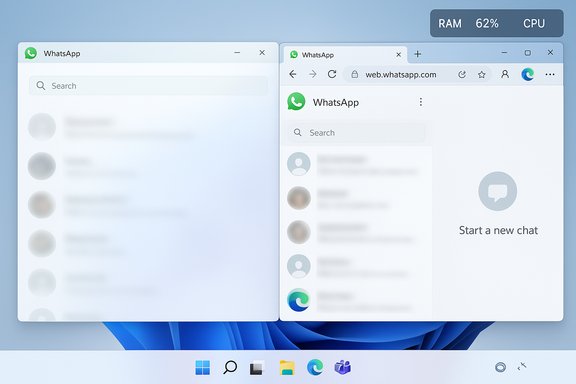Click the browser back arrow
The height and width of the screenshot is (384, 576).
click(x=293, y=75)
